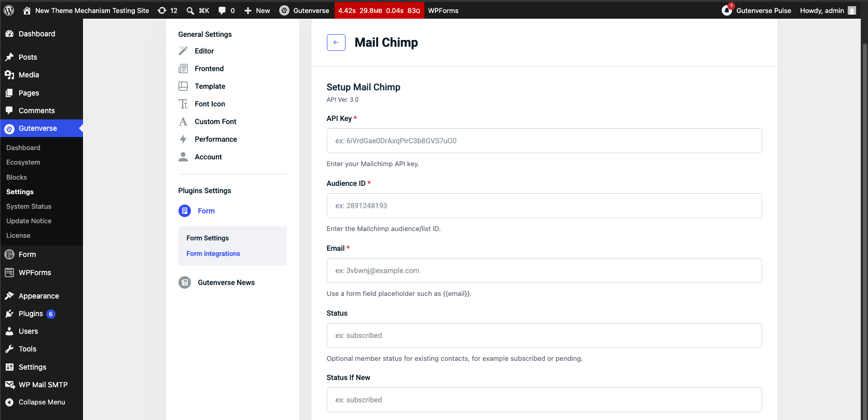This screenshot has width=868, height=420.
Task: Open New Theme Mechanism Testing Site home
Action: tap(86, 10)
